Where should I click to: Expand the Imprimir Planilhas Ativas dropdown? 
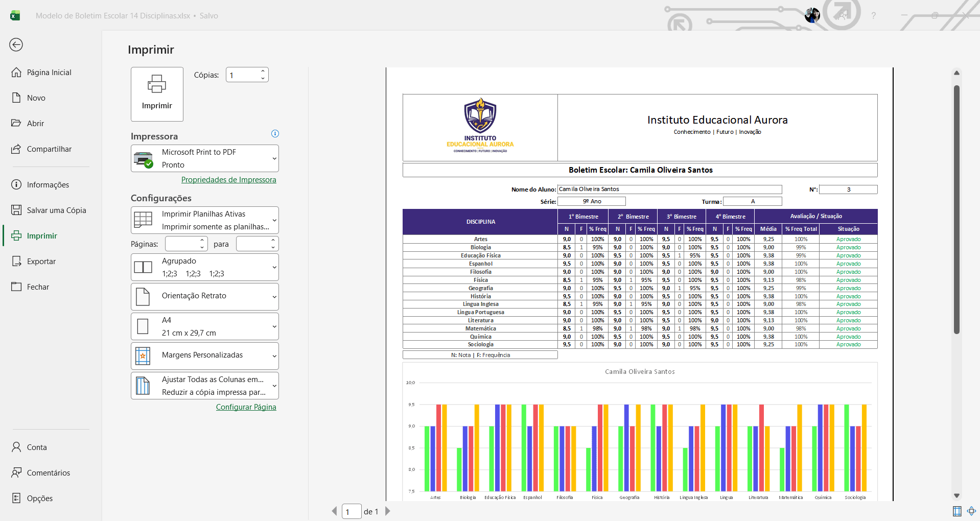pos(205,220)
